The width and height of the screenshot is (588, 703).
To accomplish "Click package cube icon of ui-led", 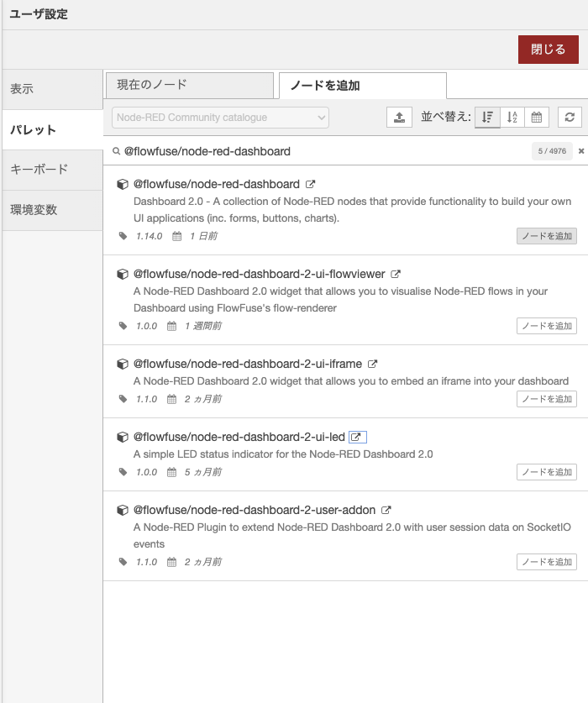I will coord(122,437).
